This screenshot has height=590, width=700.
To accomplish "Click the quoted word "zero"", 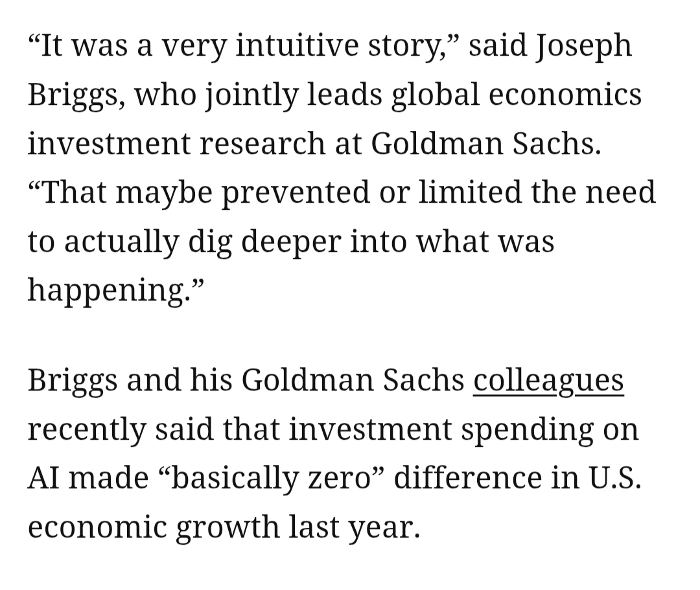I will coord(344,479).
